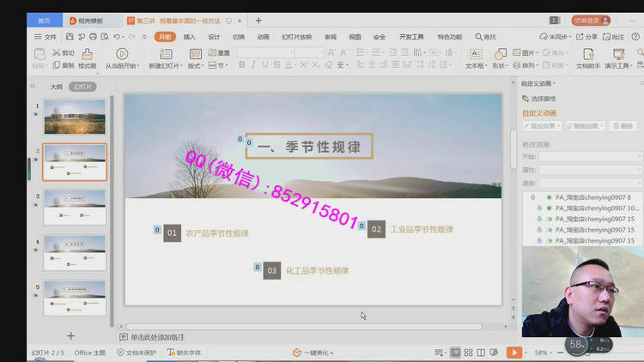
Task: Click 一键美化 beautify icon in status bar
Action: tap(297, 353)
